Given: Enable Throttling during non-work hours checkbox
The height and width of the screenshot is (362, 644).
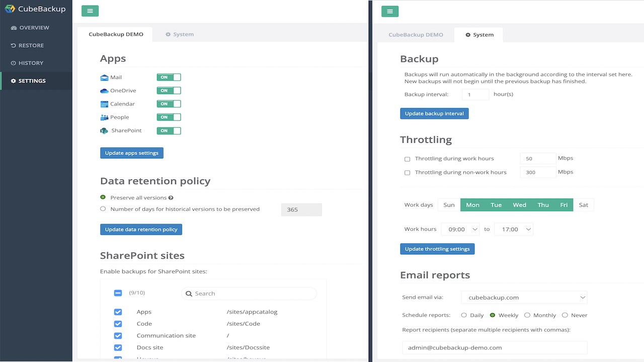Looking at the screenshot, I should (x=408, y=173).
